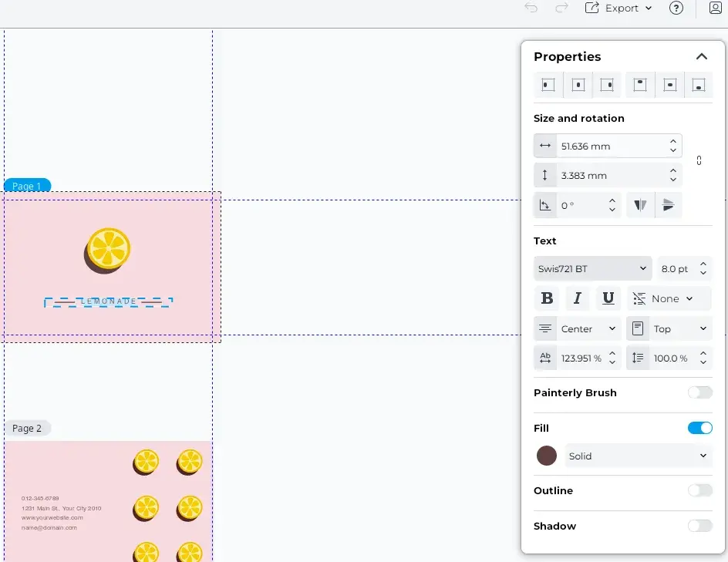Flip the selected text horizontally
The height and width of the screenshot is (562, 728).
point(639,204)
